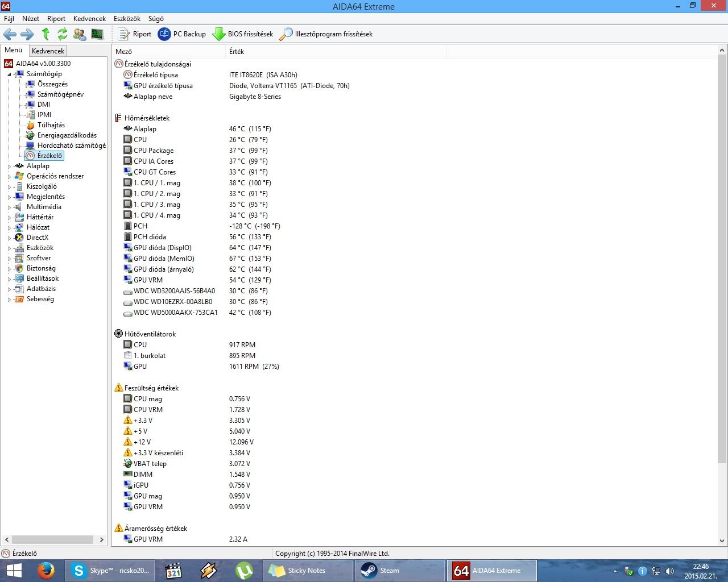The height and width of the screenshot is (582, 728).
Task: Open Skype from the taskbar
Action: pyautogui.click(x=110, y=570)
